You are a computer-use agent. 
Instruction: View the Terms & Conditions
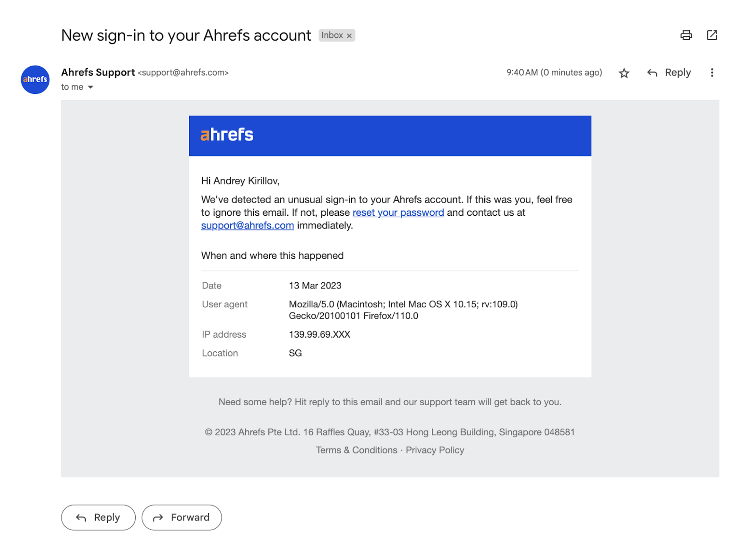tap(356, 450)
